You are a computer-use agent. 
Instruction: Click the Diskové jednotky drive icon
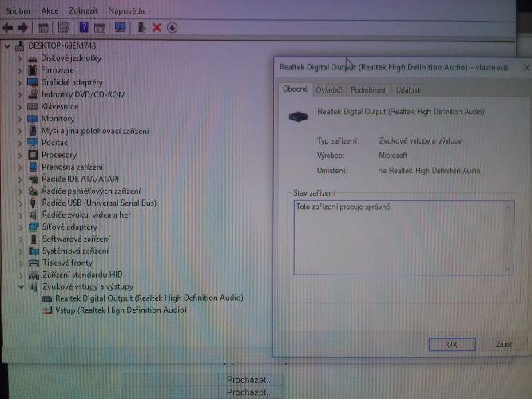click(x=32, y=59)
